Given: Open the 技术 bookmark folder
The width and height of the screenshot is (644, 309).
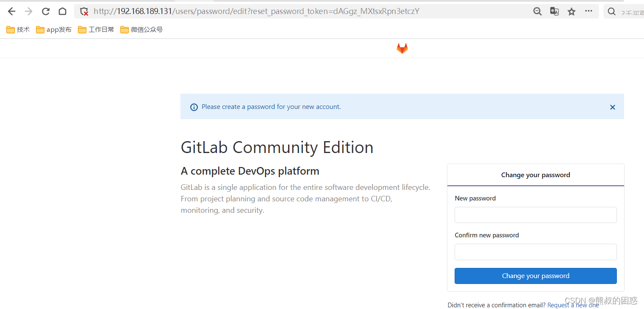Looking at the screenshot, I should pyautogui.click(x=18, y=29).
